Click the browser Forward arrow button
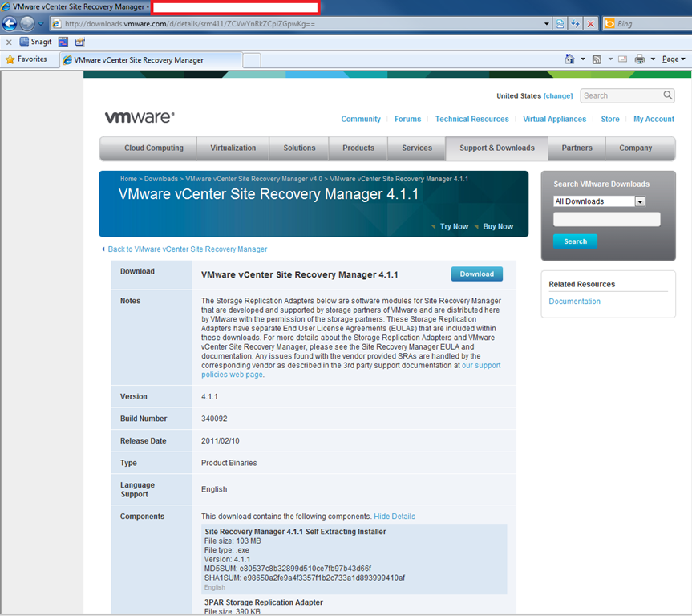The width and height of the screenshot is (692, 616). [27, 23]
